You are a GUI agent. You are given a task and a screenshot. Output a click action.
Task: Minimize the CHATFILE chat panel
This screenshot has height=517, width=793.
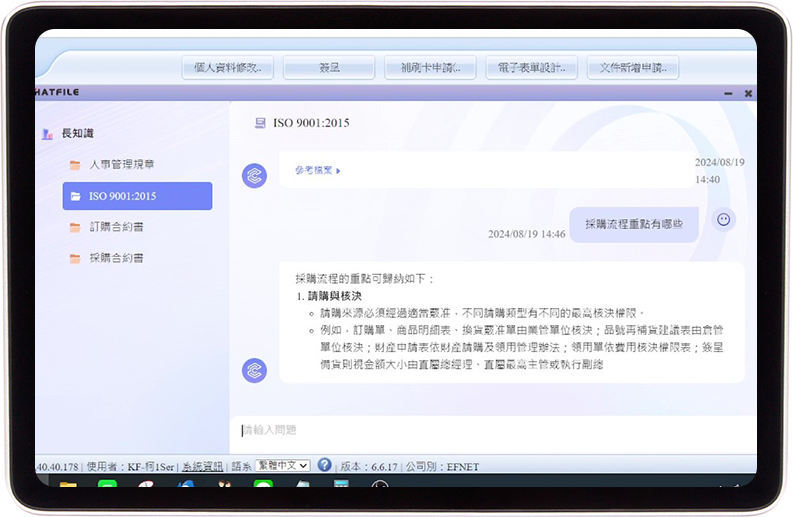[728, 93]
